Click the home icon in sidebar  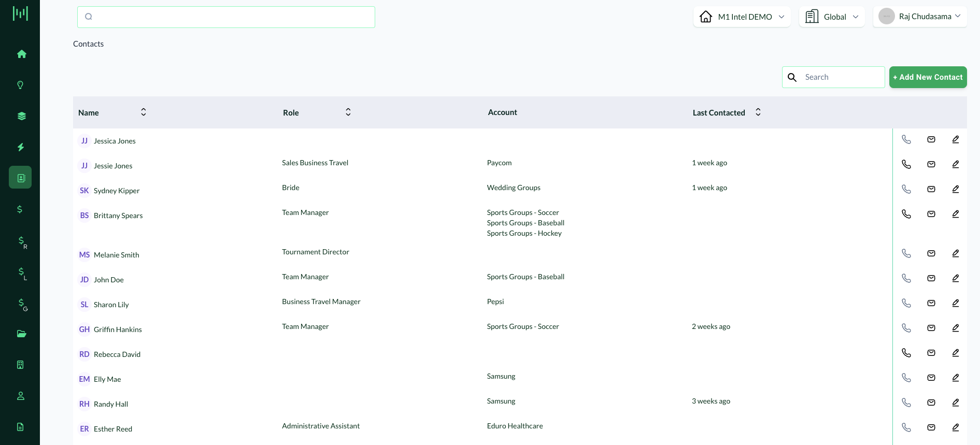click(21, 54)
